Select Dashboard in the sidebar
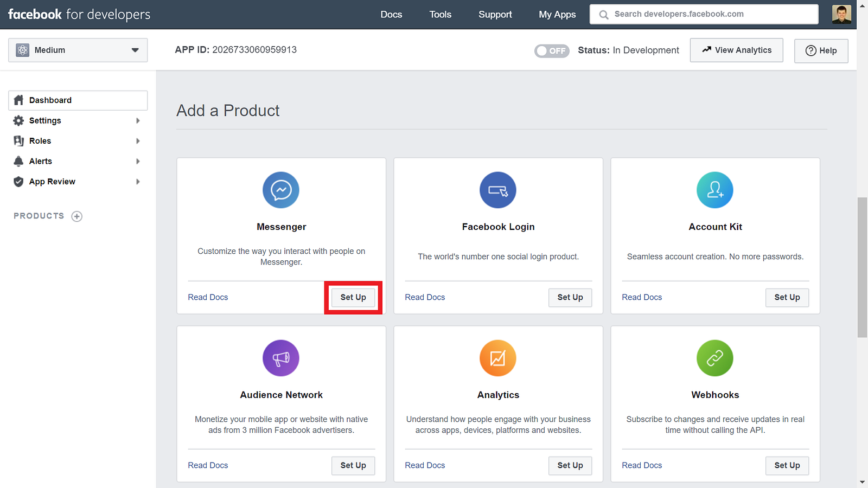Viewport: 868px width, 488px height. [x=78, y=100]
